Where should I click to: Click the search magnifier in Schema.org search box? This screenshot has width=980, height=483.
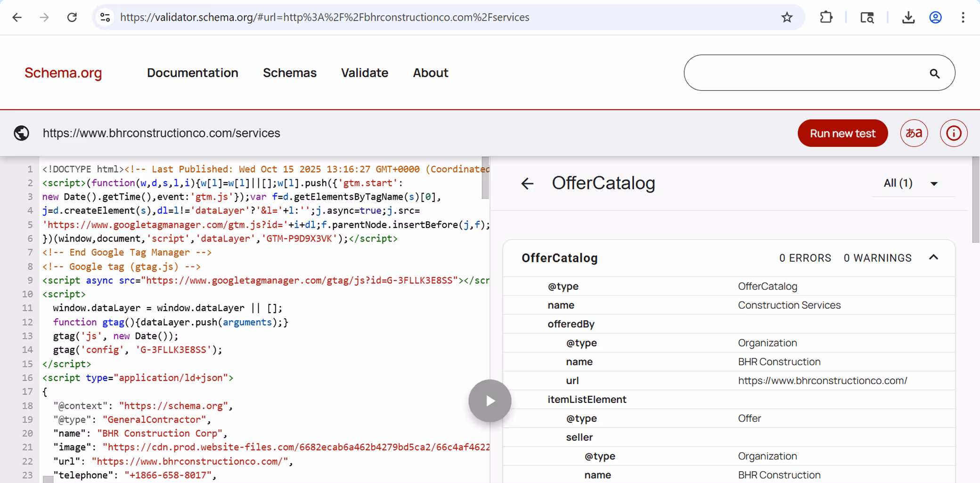pos(934,73)
